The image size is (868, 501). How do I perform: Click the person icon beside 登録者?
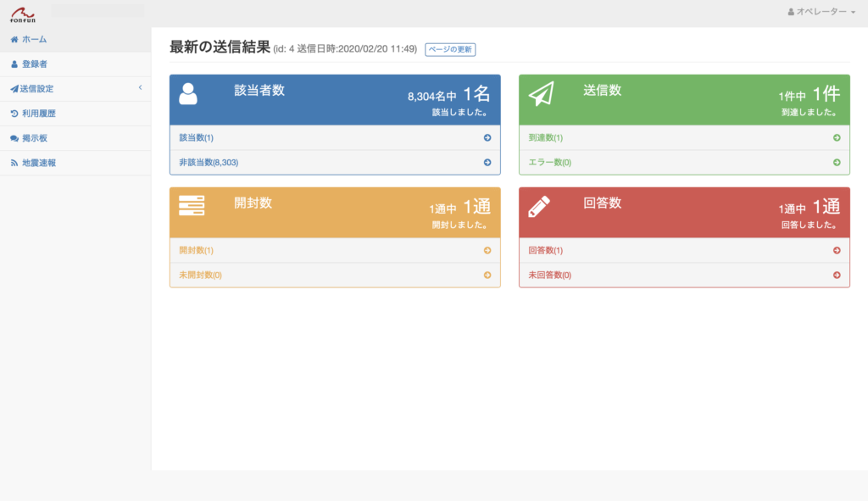point(14,64)
